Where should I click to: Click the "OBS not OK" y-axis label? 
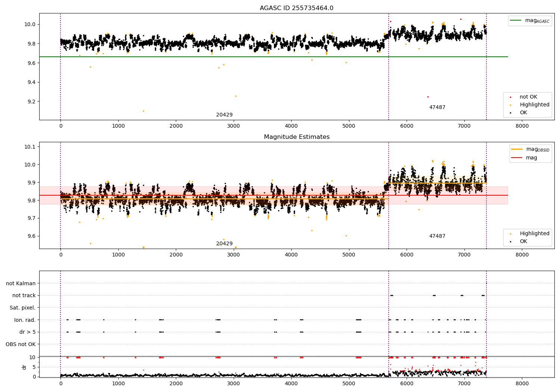[x=21, y=344]
